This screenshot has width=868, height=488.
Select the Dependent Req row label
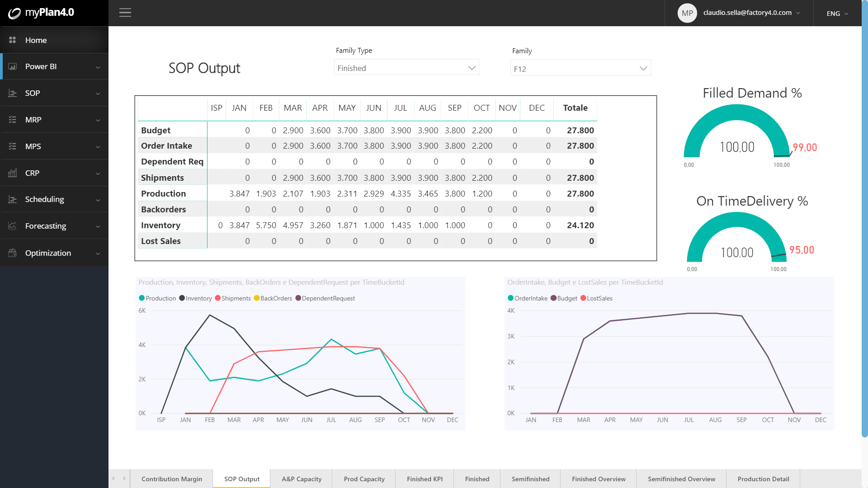pos(172,162)
